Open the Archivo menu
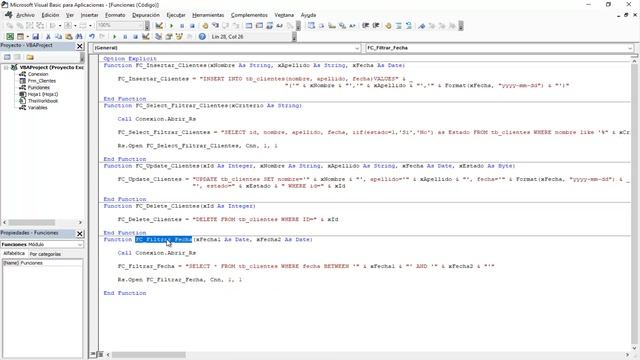The height and width of the screenshot is (360, 640). click(x=25, y=15)
